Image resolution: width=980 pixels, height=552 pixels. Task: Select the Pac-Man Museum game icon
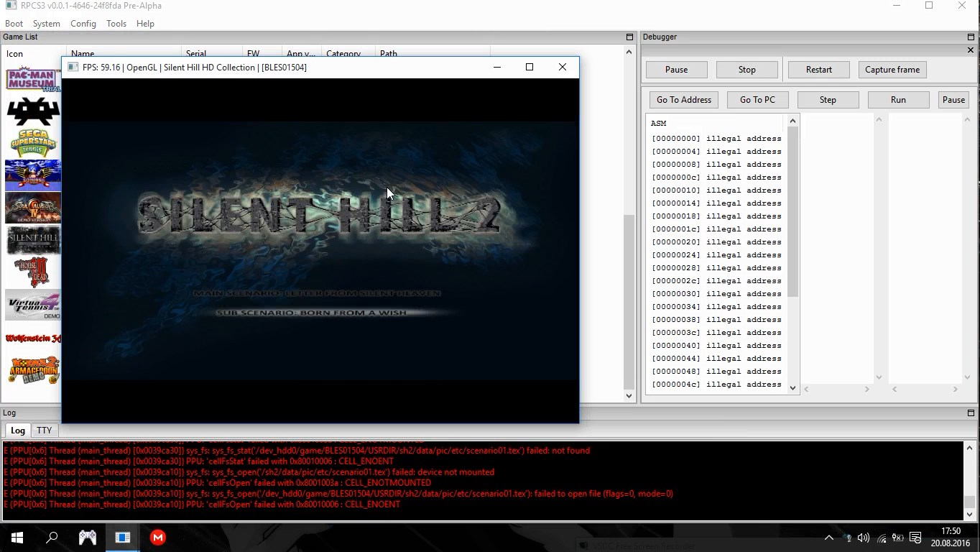click(32, 79)
